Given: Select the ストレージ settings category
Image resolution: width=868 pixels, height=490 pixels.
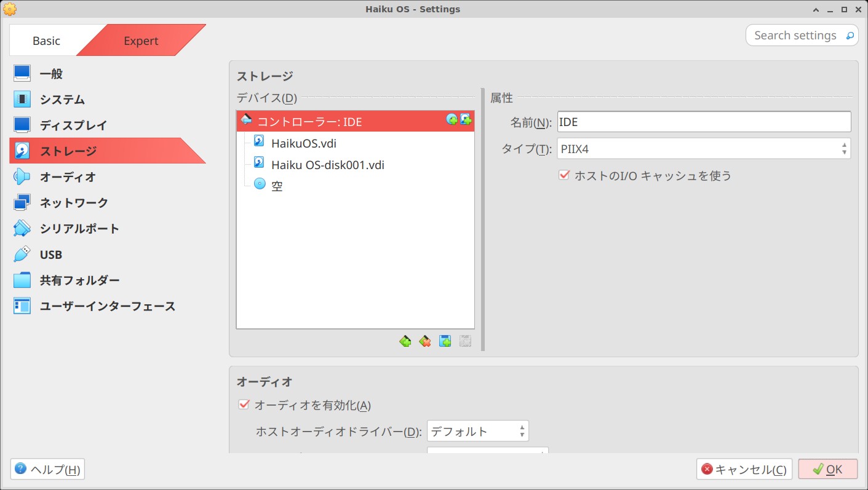Looking at the screenshot, I should point(108,151).
